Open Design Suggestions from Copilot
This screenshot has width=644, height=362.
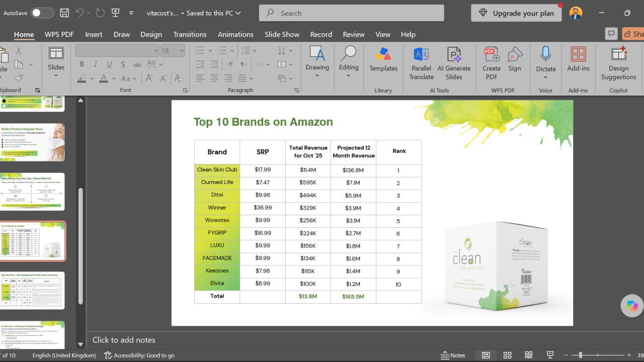pyautogui.click(x=618, y=63)
